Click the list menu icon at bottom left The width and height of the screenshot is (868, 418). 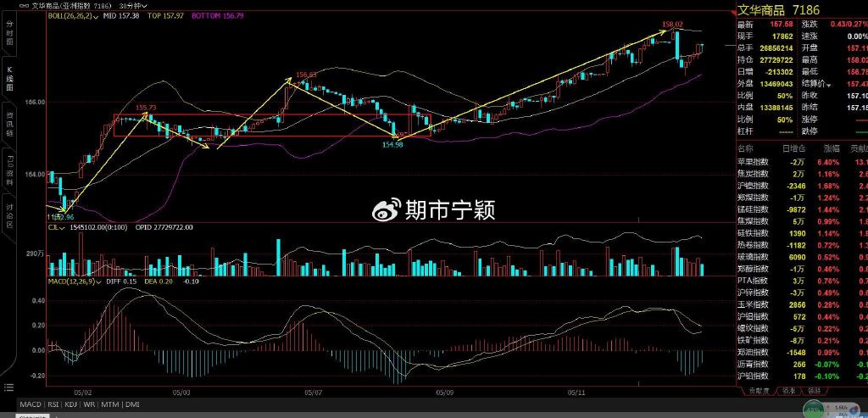coord(8,387)
